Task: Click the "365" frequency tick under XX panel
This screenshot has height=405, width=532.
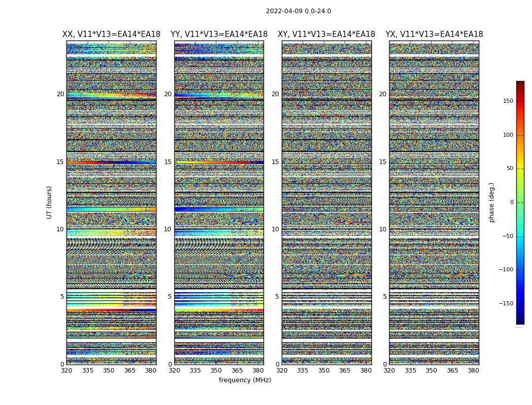Action: pos(130,371)
